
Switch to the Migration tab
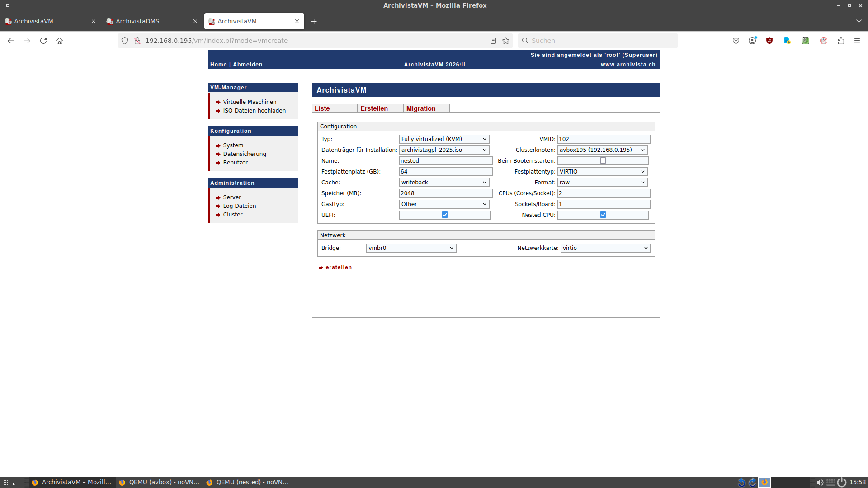[421, 108]
